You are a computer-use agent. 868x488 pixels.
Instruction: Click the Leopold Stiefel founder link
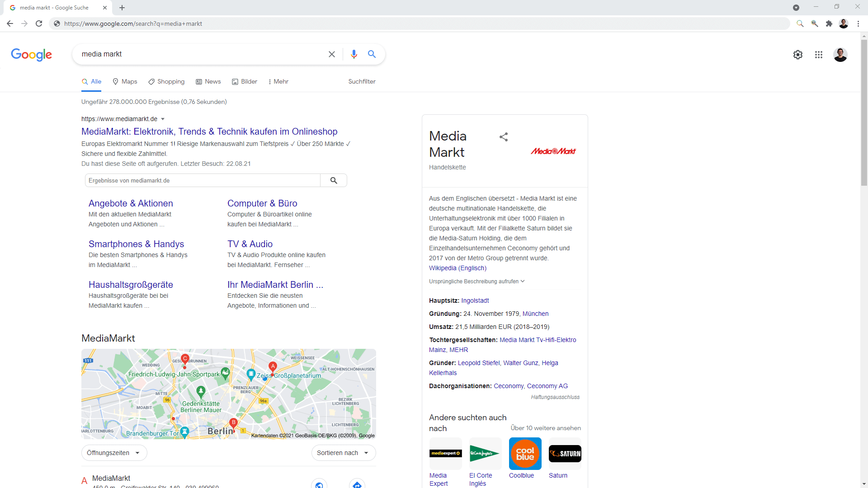(479, 363)
